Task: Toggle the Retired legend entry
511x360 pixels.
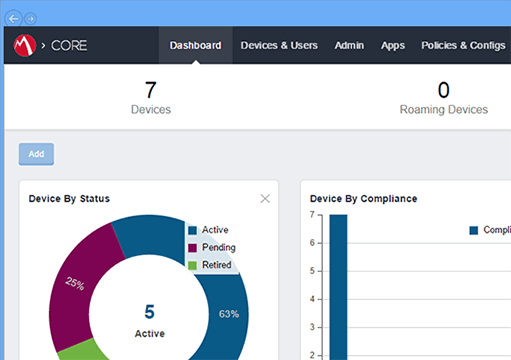Action: (x=210, y=265)
